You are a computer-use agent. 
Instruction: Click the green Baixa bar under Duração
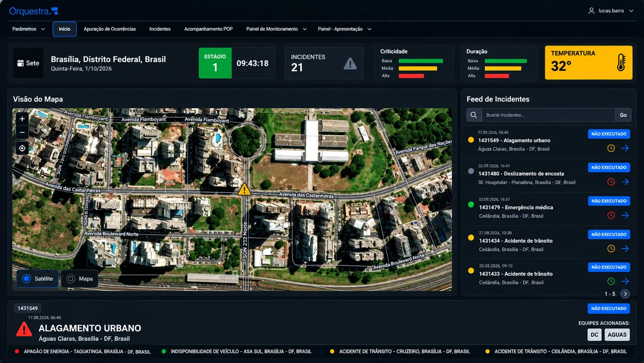506,61
